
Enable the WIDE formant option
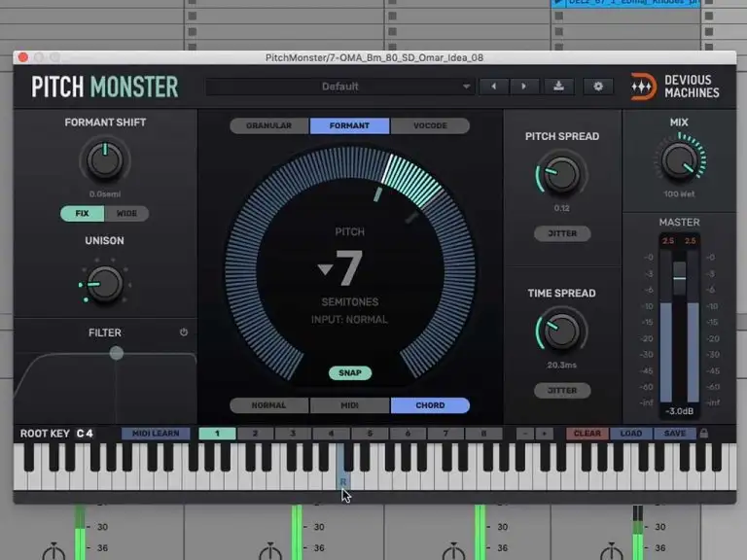tap(126, 213)
